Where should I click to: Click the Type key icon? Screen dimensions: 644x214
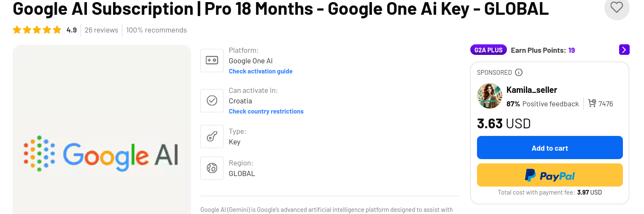click(x=212, y=136)
